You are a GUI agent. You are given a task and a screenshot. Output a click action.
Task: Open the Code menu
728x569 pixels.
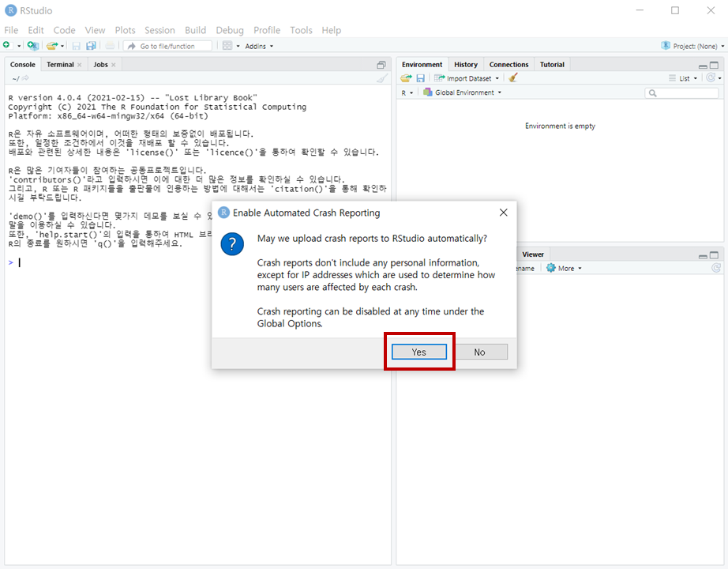pos(64,30)
